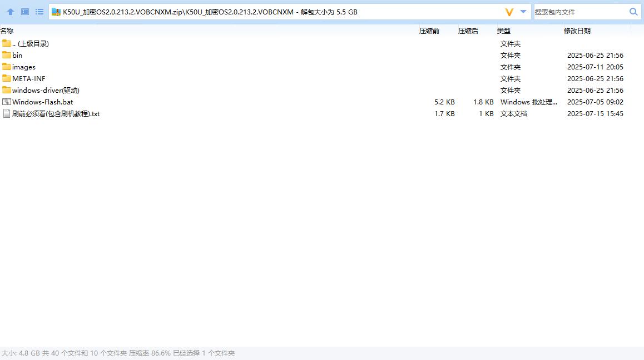
Task: Click the 1 KB compressed size value
Action: click(486, 114)
